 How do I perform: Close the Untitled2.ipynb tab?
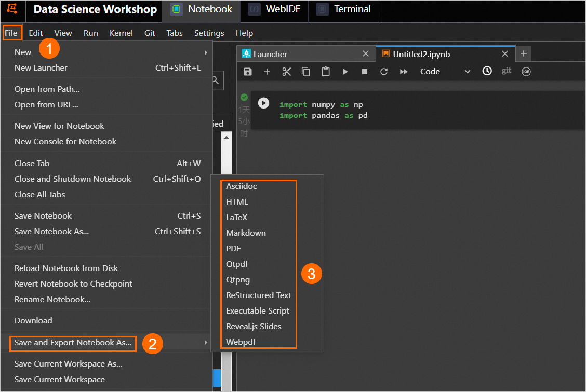pyautogui.click(x=505, y=54)
